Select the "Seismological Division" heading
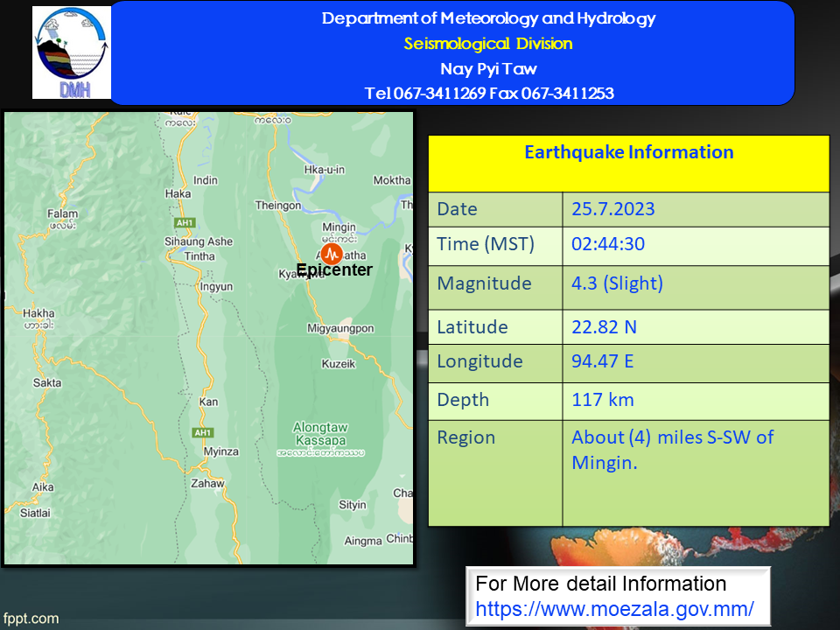Viewport: 840px width, 630px height. (488, 44)
